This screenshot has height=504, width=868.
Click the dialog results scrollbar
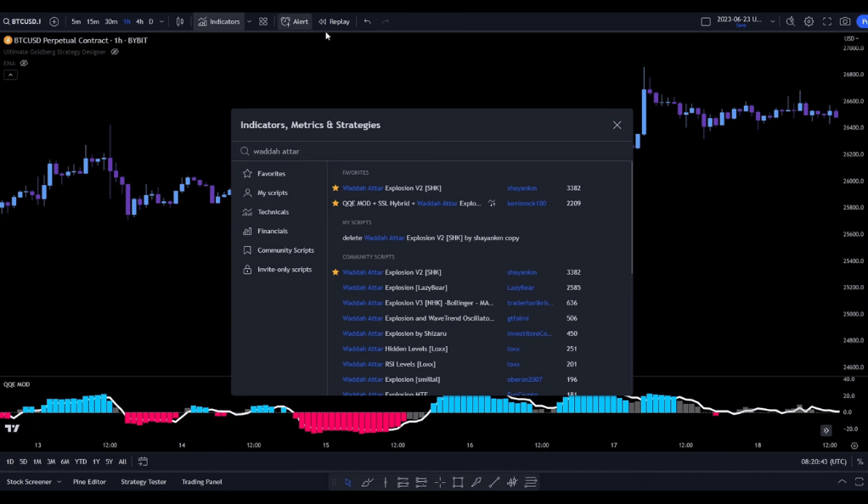632,217
